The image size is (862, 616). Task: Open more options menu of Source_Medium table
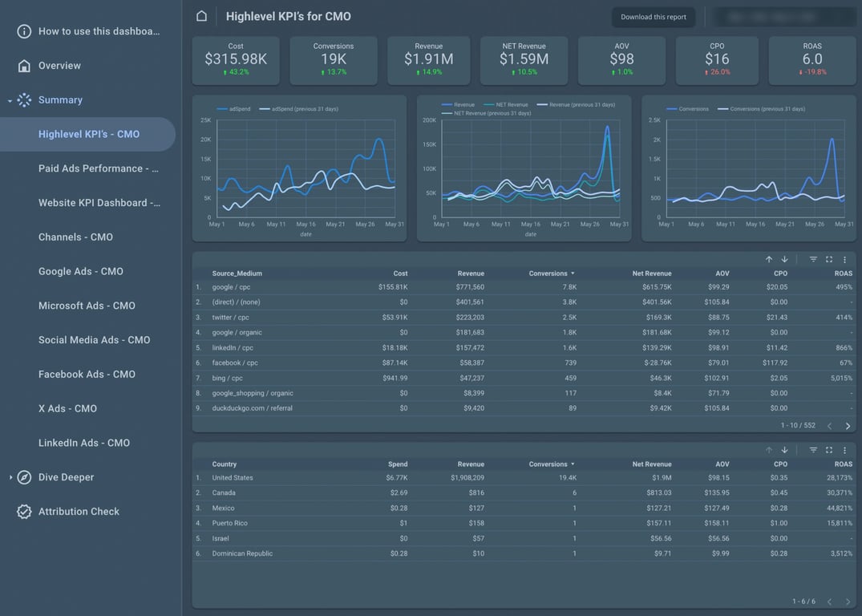point(845,259)
